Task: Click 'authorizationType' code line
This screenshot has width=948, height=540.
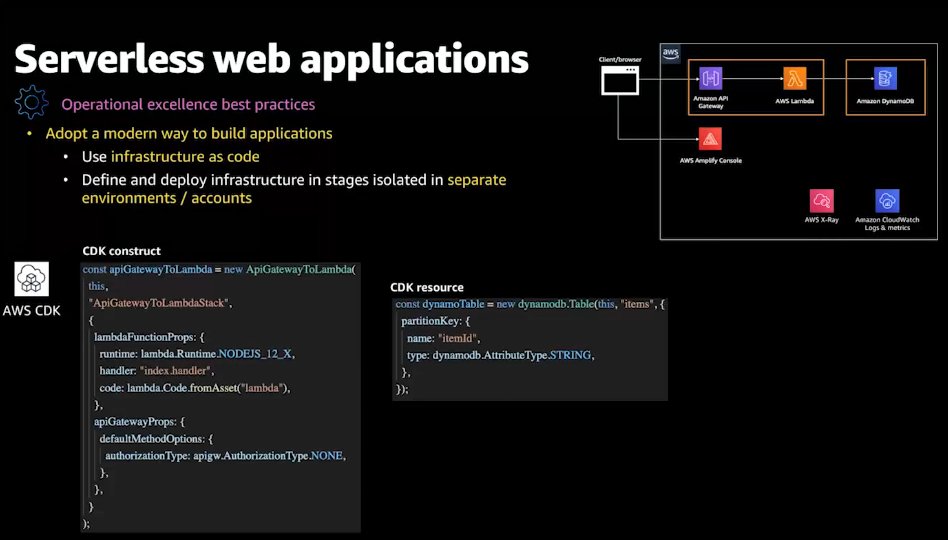Action: click(226, 455)
